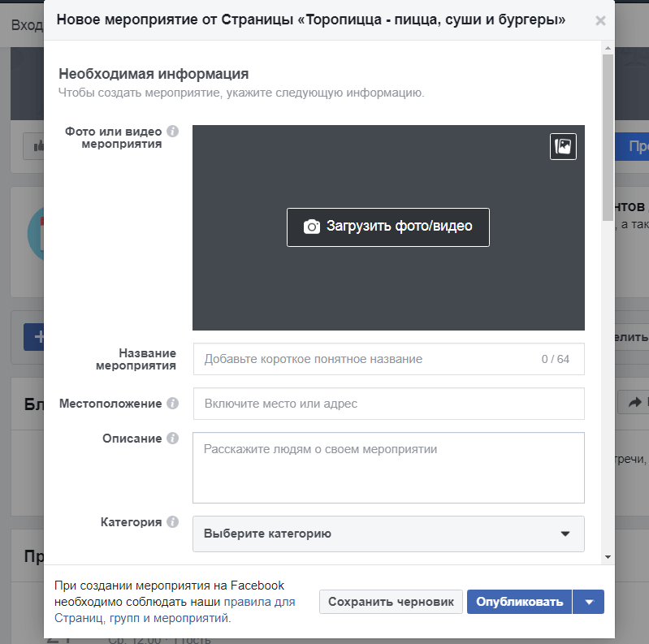Focus the Местоположение input field

(388, 404)
